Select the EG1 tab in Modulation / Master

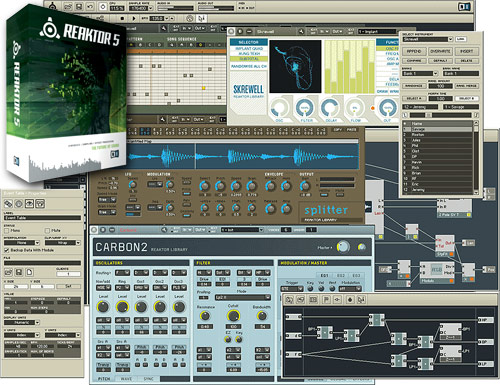tap(324, 275)
